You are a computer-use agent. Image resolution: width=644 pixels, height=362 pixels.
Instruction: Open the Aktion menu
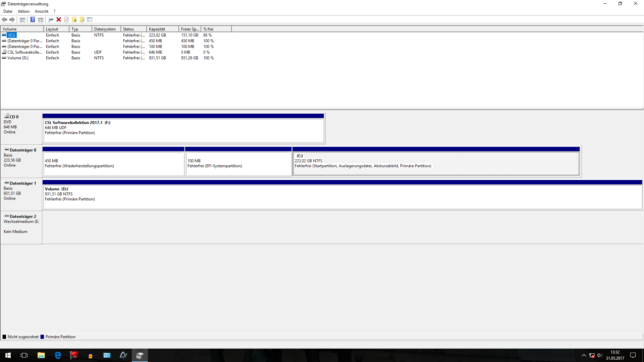pyautogui.click(x=23, y=11)
